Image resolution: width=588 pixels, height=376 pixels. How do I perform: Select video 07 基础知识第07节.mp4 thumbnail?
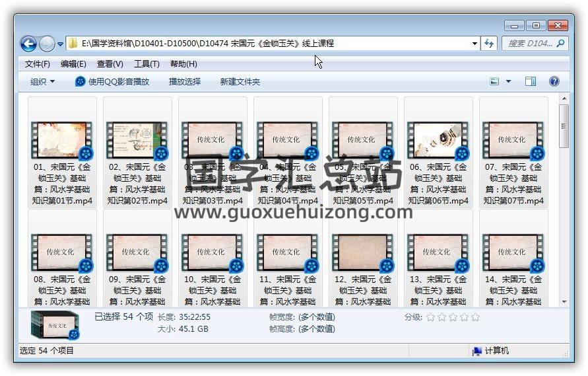[x=513, y=139]
